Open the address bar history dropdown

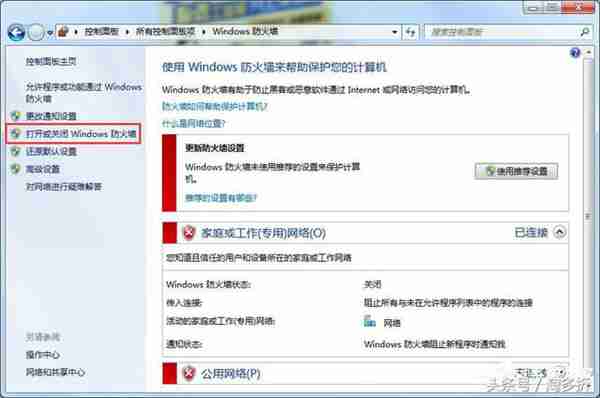click(395, 32)
